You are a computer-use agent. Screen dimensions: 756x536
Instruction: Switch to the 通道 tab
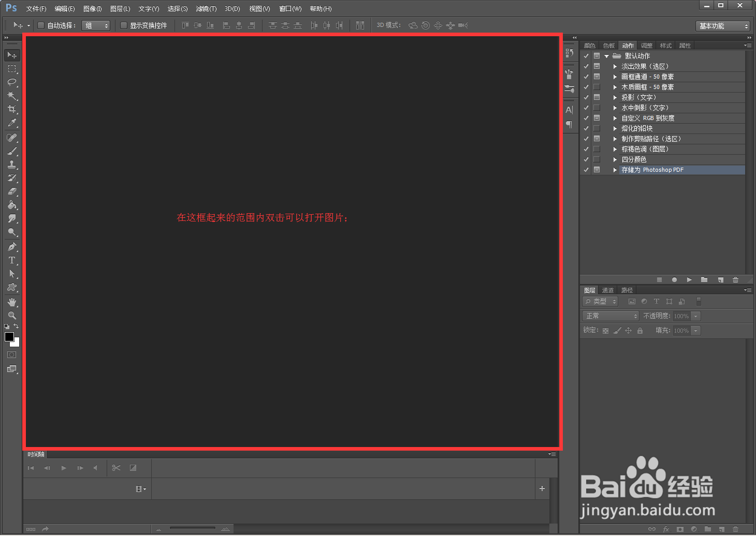click(x=608, y=290)
